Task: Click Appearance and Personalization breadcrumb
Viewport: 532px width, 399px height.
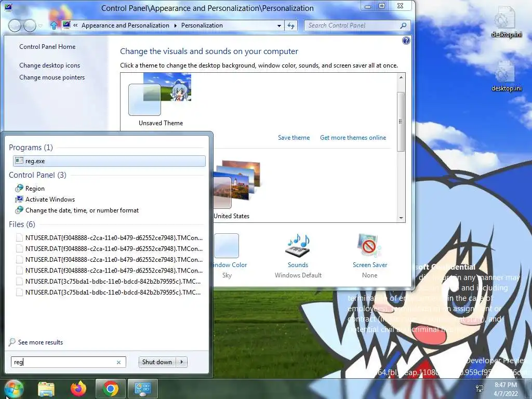Action: click(125, 25)
